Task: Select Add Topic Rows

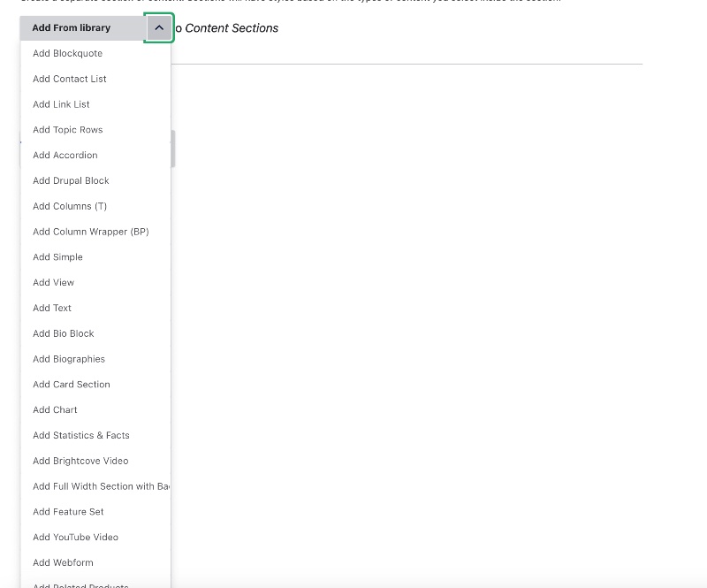Action: coord(67,129)
